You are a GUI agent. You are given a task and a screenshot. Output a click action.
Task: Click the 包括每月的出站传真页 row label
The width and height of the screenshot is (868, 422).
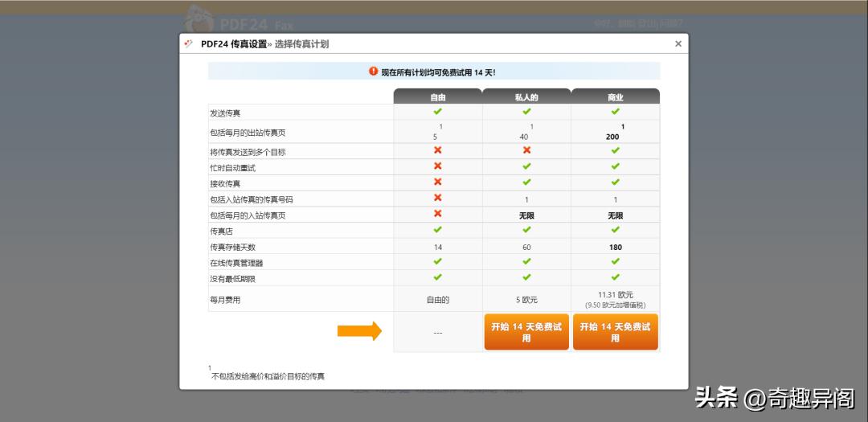pos(248,133)
